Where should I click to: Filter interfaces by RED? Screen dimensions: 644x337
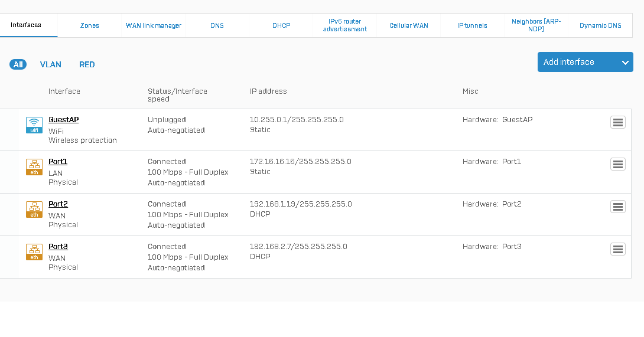coord(87,64)
